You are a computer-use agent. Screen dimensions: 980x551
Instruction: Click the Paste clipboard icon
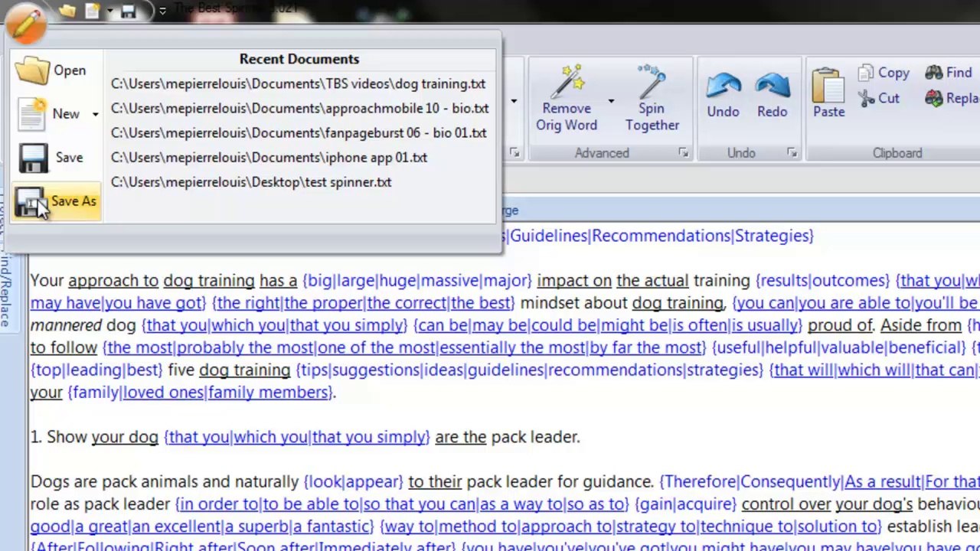click(x=828, y=86)
